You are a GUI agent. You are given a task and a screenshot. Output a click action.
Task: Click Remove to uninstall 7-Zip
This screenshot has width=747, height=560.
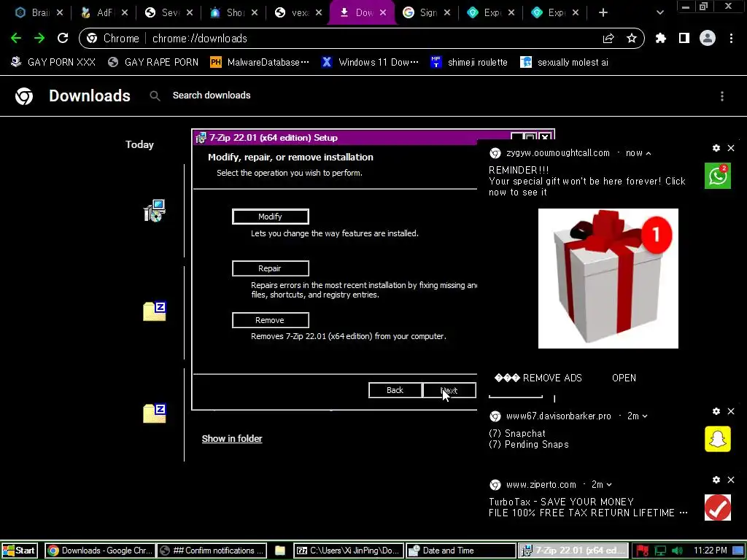[270, 321]
